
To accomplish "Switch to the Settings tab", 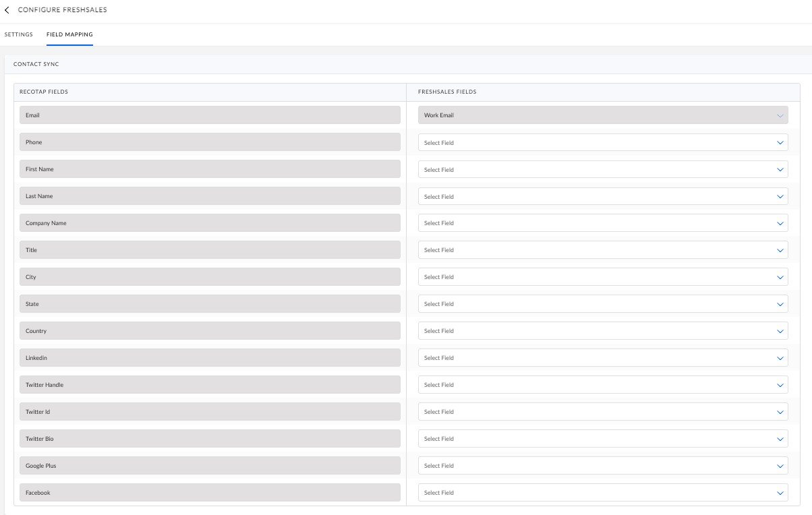I will [x=19, y=34].
